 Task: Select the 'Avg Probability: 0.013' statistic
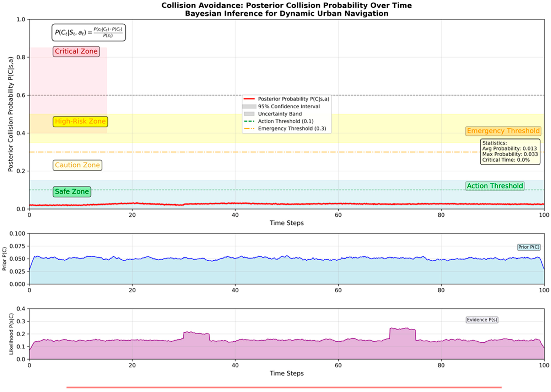pos(509,149)
